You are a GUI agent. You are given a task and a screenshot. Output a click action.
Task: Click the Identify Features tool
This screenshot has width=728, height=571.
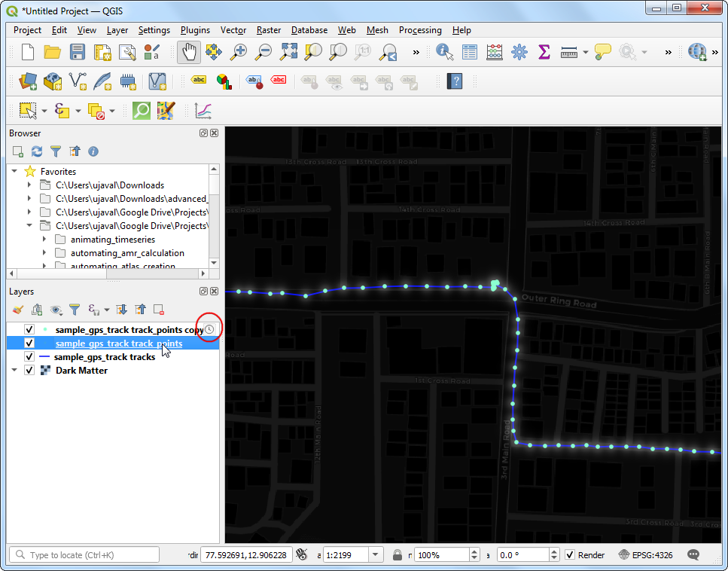click(445, 52)
